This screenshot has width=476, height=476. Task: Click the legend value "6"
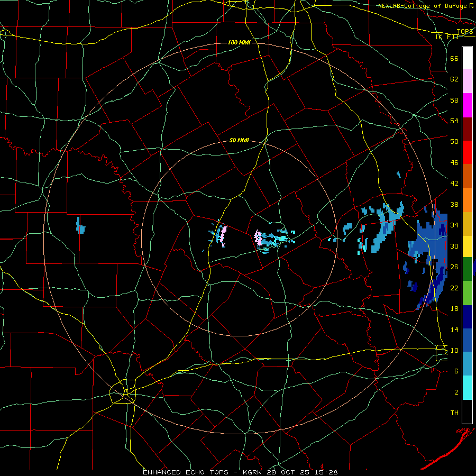tap(456, 371)
